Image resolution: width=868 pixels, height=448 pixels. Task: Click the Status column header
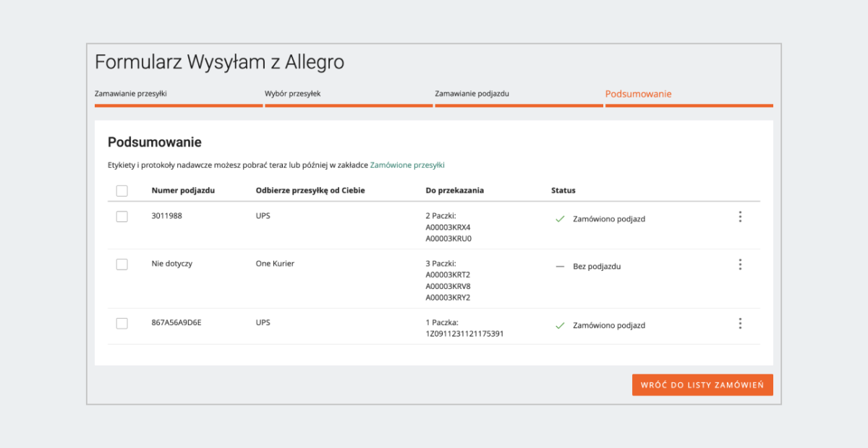click(x=563, y=191)
